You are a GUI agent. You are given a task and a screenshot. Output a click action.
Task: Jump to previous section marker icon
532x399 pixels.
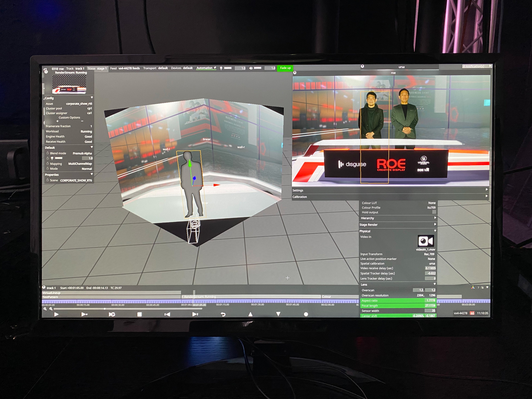[167, 314]
